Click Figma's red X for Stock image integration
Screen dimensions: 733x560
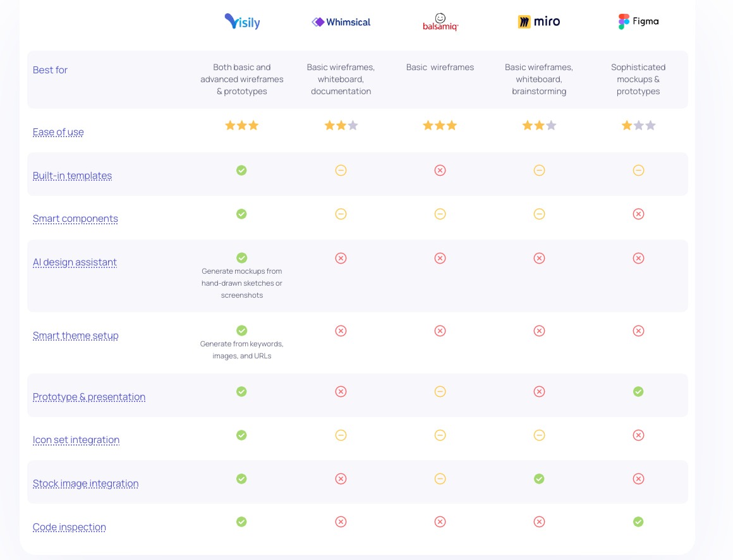pos(638,478)
